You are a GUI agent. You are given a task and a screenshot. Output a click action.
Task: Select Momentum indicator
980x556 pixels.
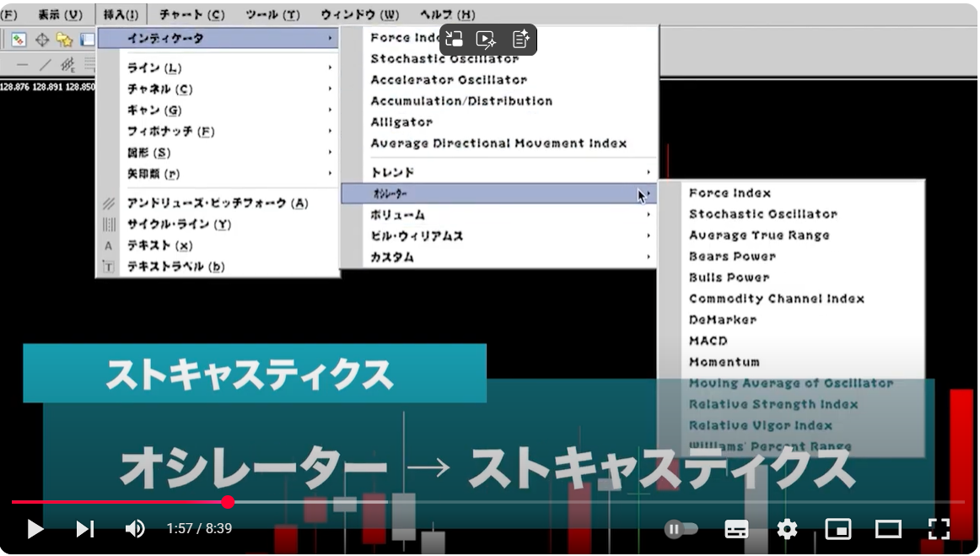point(724,363)
